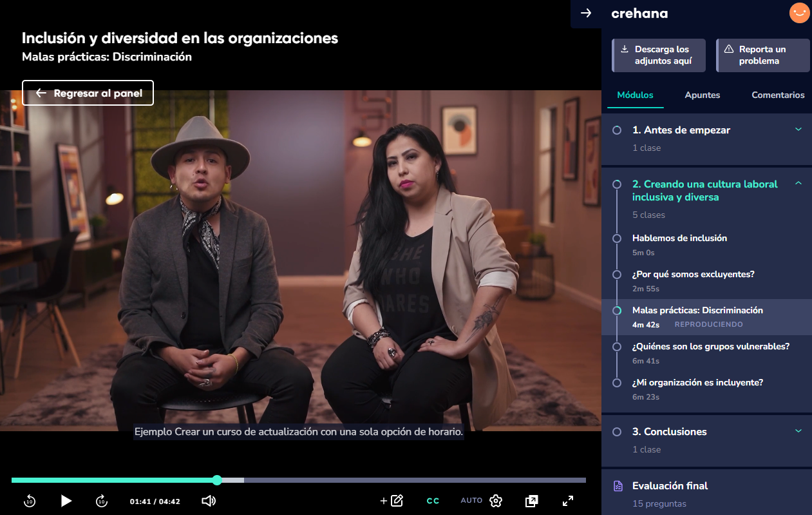Open the add-note annotation icon
The height and width of the screenshot is (515, 812).
click(x=393, y=500)
